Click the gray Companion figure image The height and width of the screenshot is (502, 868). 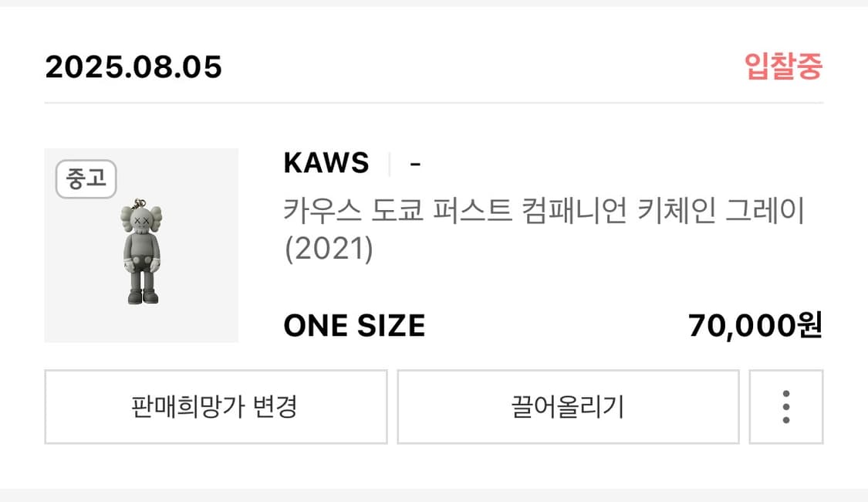[x=142, y=252]
